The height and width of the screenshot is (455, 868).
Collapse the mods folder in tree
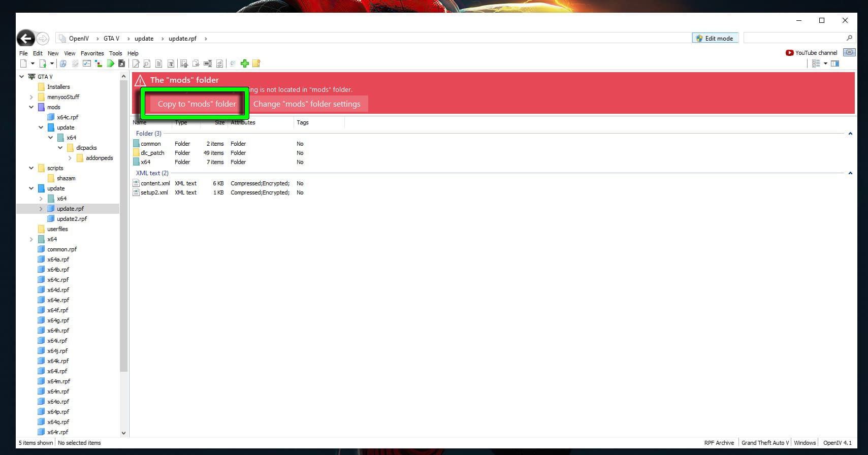coord(31,107)
